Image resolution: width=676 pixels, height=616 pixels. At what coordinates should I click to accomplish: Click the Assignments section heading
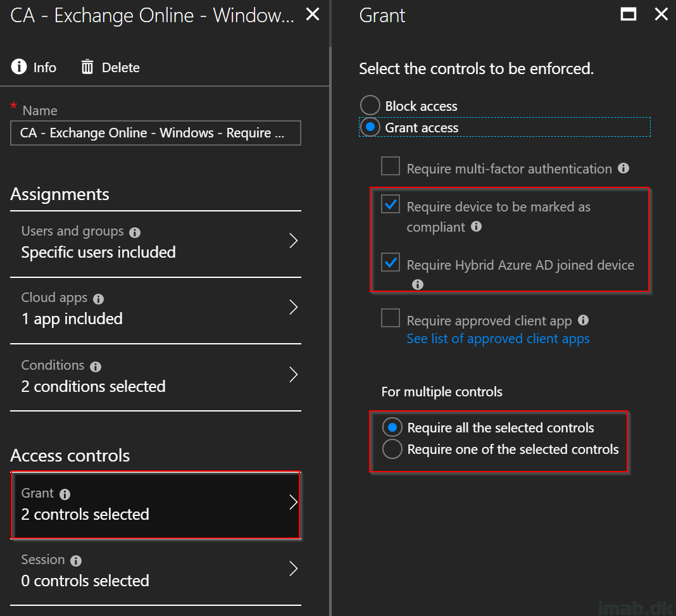pyautogui.click(x=59, y=194)
